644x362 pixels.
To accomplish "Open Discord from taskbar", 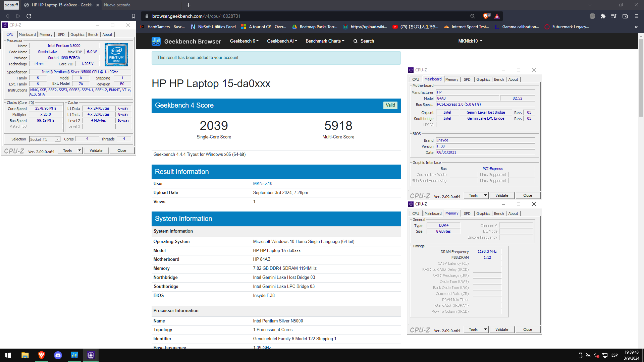I will point(58,355).
